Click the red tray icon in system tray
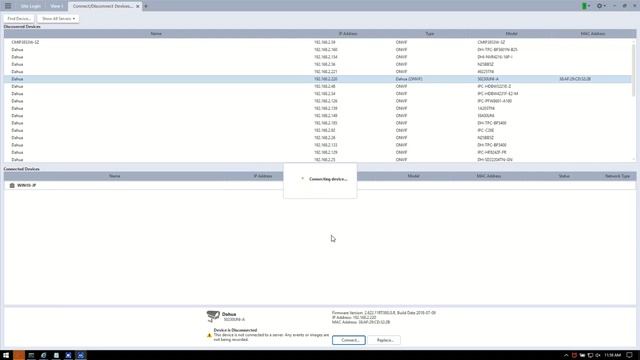Image resolution: width=640 pixels, height=360 pixels. (574, 356)
